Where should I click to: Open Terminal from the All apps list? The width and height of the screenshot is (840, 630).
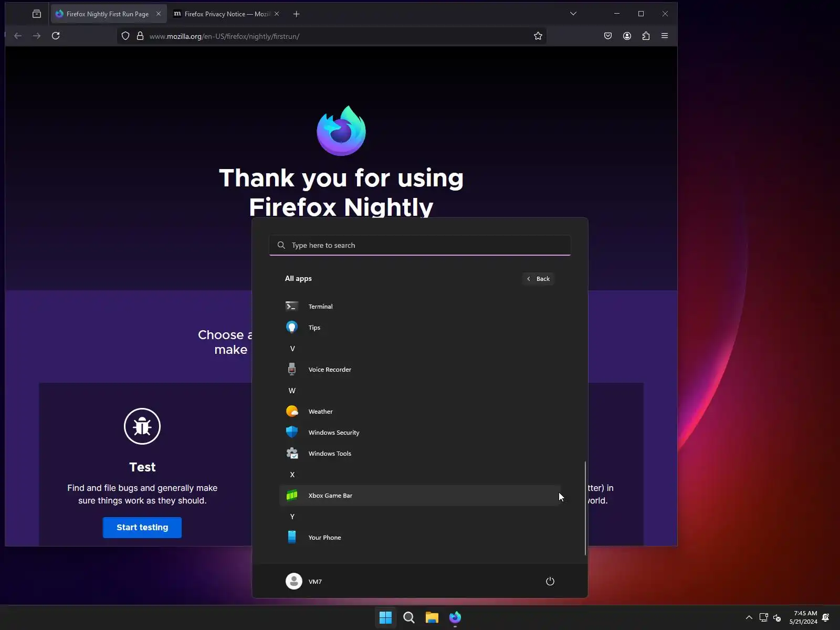pos(420,306)
